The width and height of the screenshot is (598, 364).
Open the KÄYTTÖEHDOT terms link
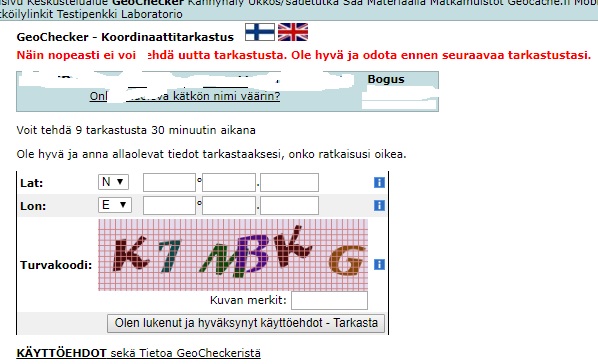[x=61, y=353]
